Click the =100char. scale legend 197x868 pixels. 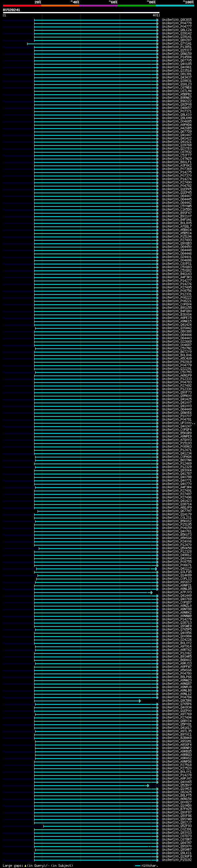(147, 865)
